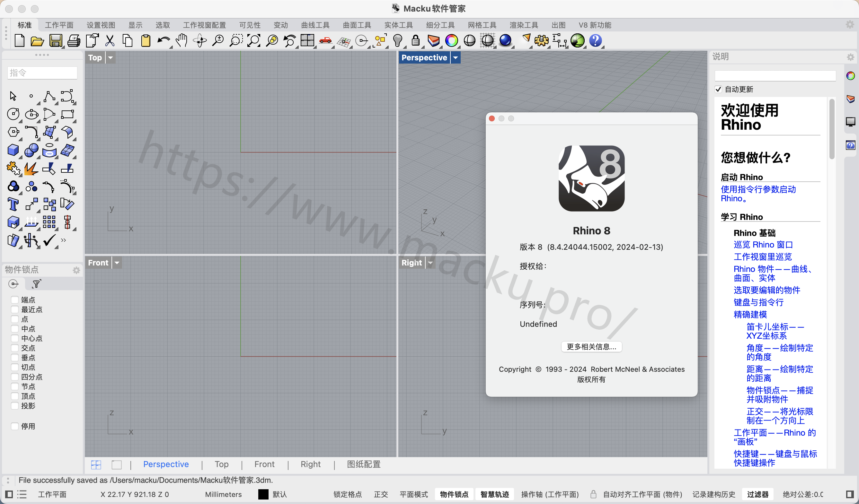Image resolution: width=859 pixels, height=504 pixels.
Task: Click the blue Render sphere icon
Action: pos(505,40)
